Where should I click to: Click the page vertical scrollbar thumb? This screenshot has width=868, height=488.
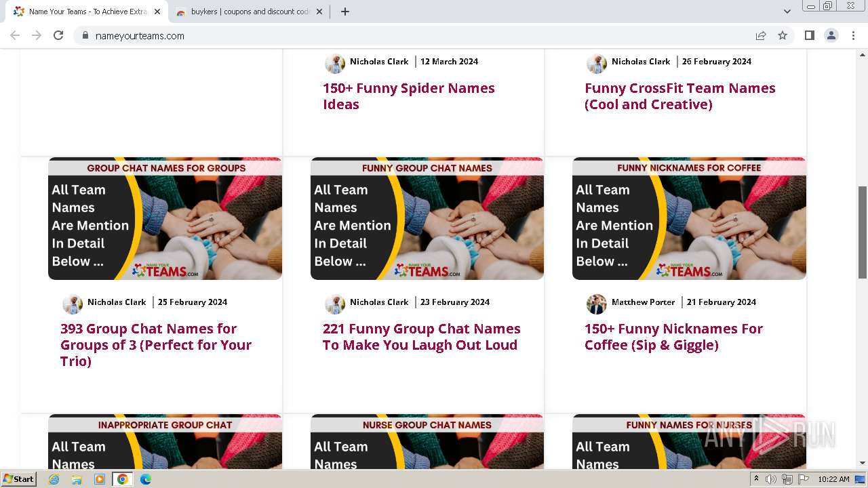862,232
